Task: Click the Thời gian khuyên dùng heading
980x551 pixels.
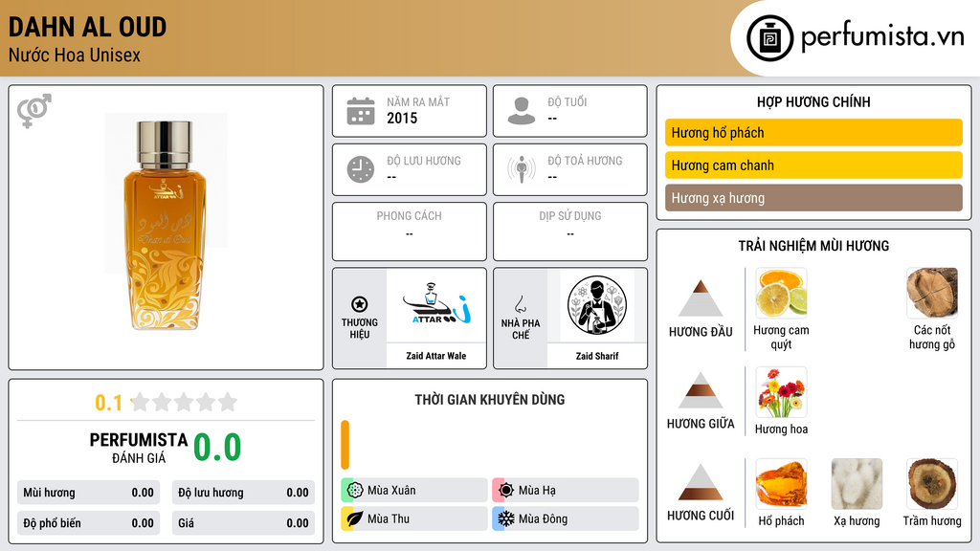Action: [x=490, y=400]
